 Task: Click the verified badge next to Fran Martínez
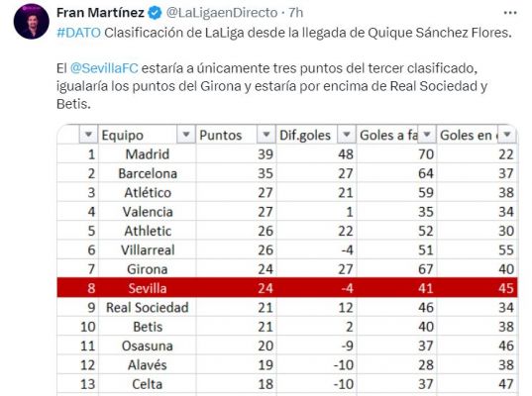[156, 13]
